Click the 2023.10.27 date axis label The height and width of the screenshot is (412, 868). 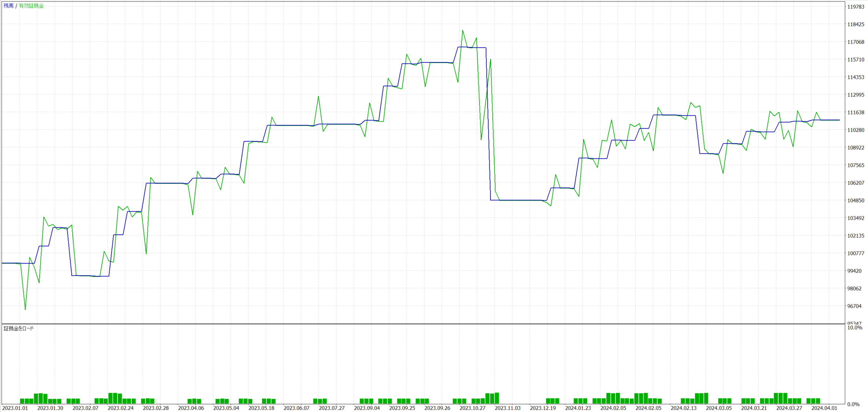(472, 408)
